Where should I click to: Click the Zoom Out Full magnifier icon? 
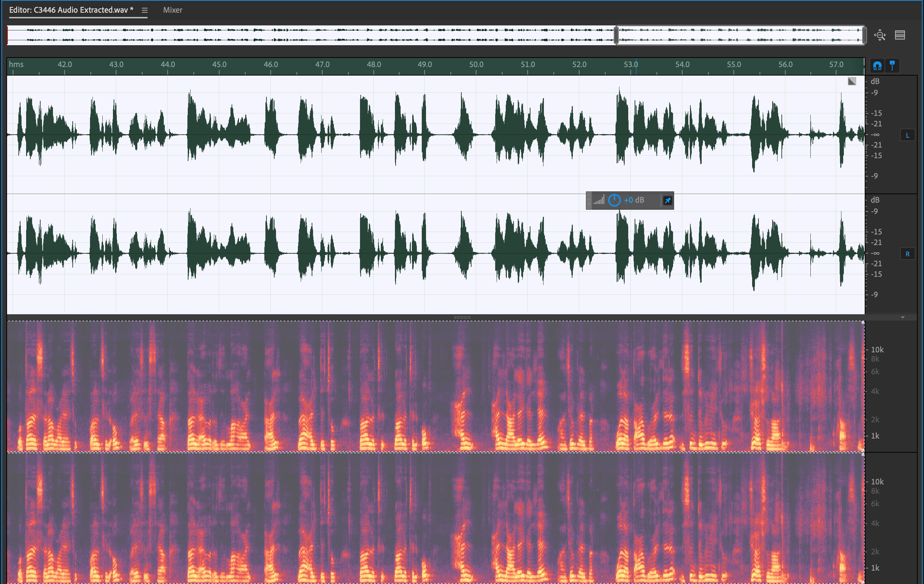pyautogui.click(x=880, y=35)
